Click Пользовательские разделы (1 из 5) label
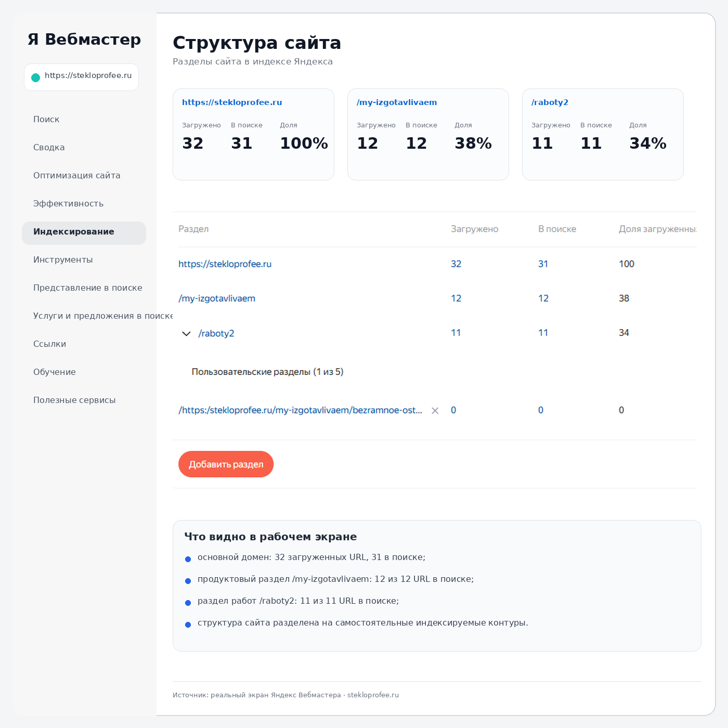Screen dimensions: 728x728 267,372
